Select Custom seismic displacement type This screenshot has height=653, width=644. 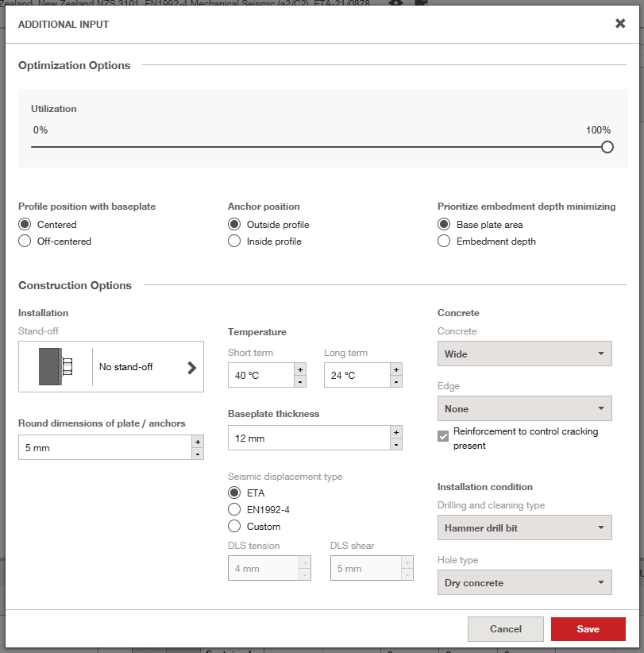(234, 526)
